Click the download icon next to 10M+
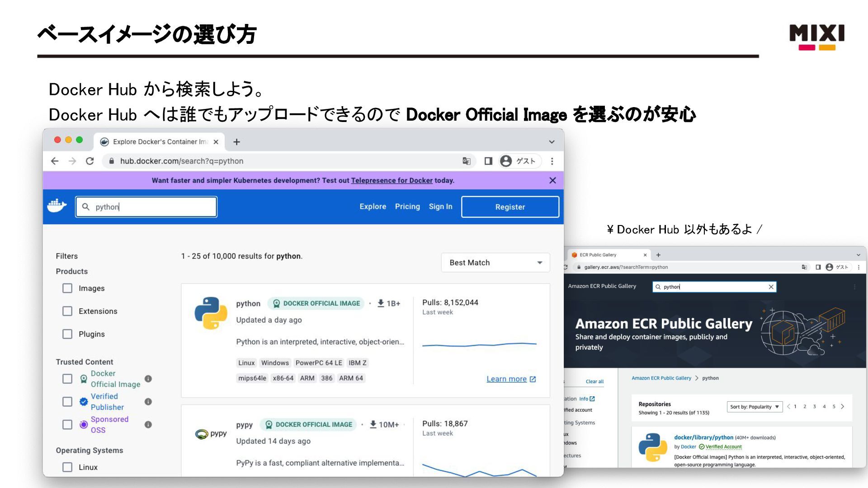 click(373, 424)
